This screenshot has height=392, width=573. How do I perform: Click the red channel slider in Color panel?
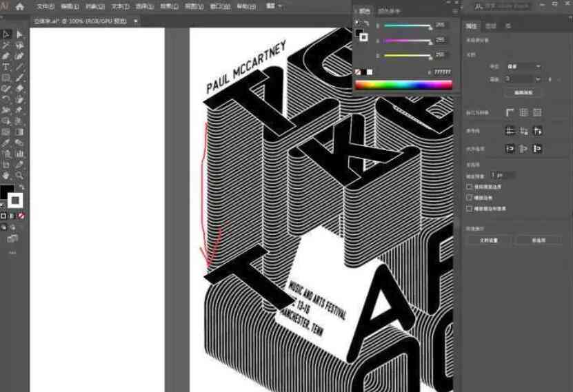(x=408, y=25)
